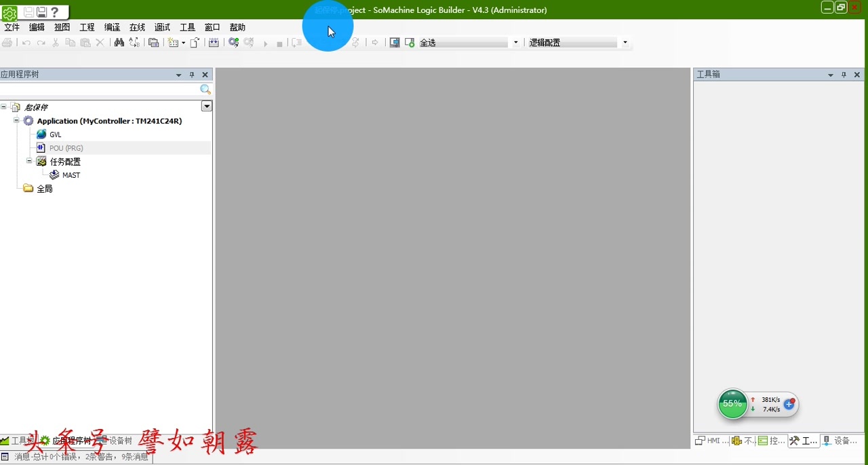Viewport: 868px width, 465px height.
Task: Click the SoMachine gear logo icon
Action: point(9,13)
